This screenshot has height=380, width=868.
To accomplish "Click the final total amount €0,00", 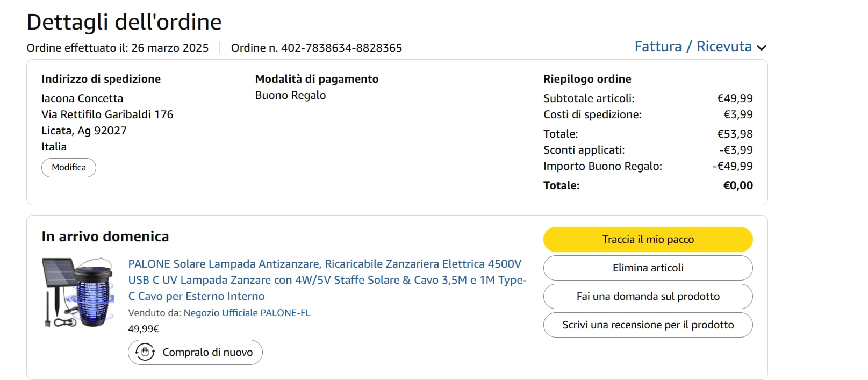I will [x=738, y=185].
